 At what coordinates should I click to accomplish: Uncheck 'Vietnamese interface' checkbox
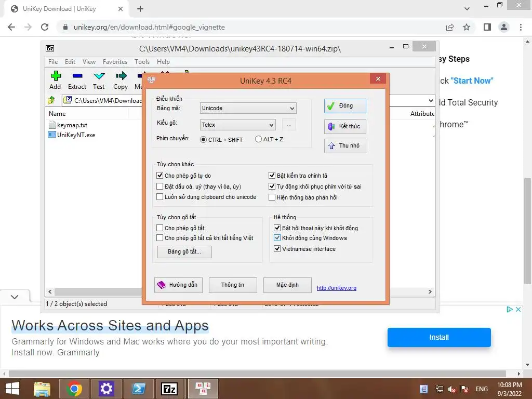277,249
